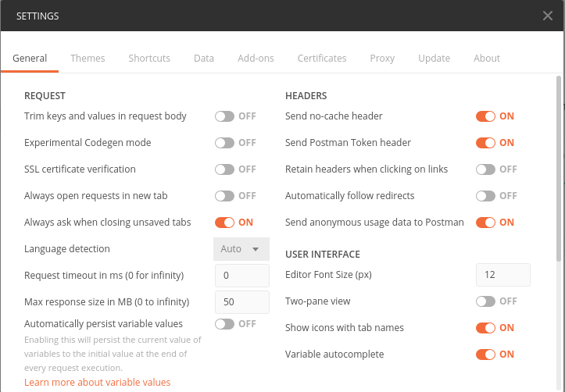Screen dimensions: 565x392
Task: Click the USER INTERFACE section heading
Action: [323, 254]
